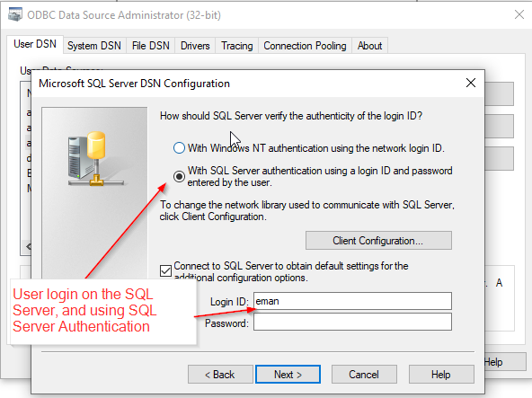Select Windows NT authentication radio button
The height and width of the screenshot is (398, 532).
pyautogui.click(x=179, y=148)
